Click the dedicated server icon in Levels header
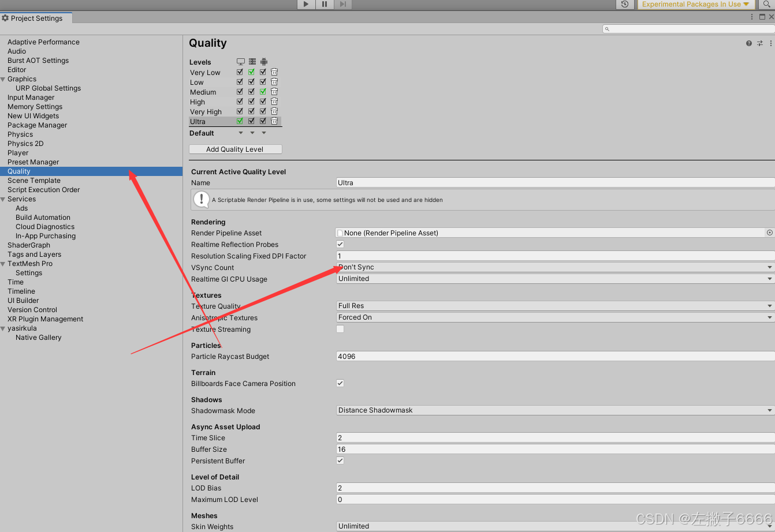Image resolution: width=775 pixels, height=532 pixels. [x=252, y=62]
